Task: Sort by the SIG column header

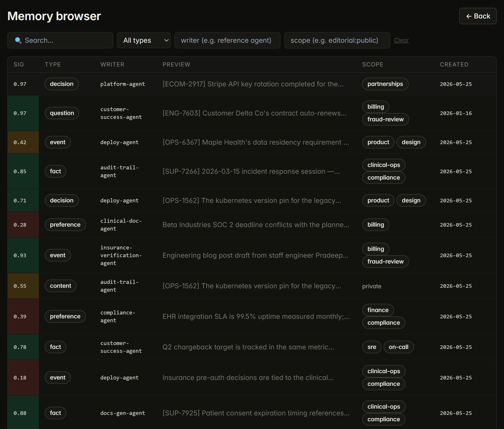Action: [19, 64]
